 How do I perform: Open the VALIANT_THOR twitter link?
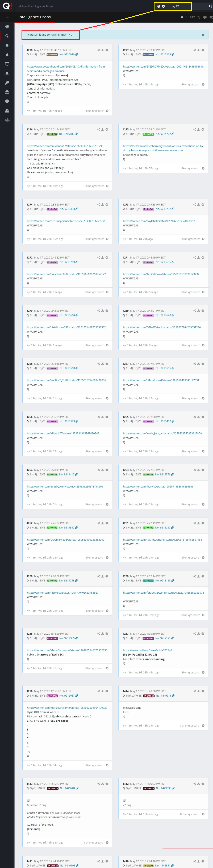pos(66,381)
